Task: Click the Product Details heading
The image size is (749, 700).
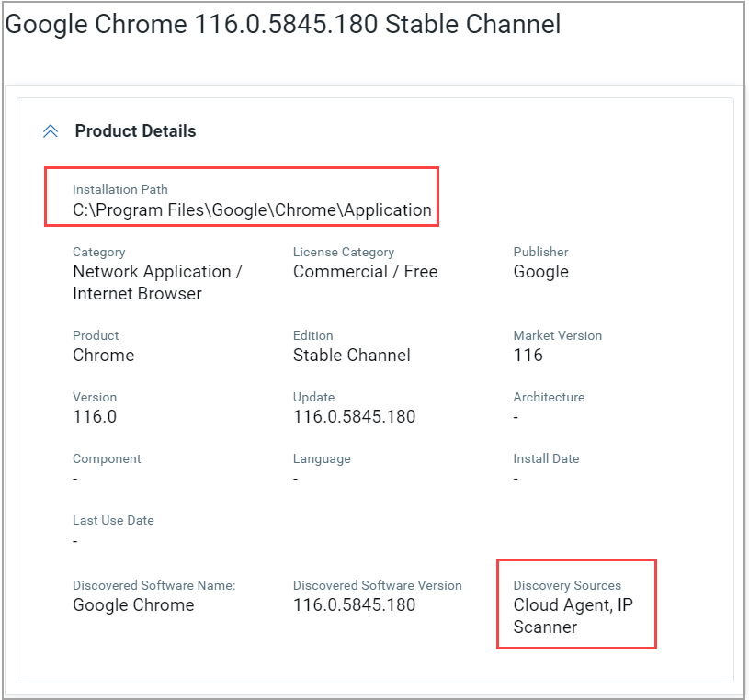Action: point(136,130)
